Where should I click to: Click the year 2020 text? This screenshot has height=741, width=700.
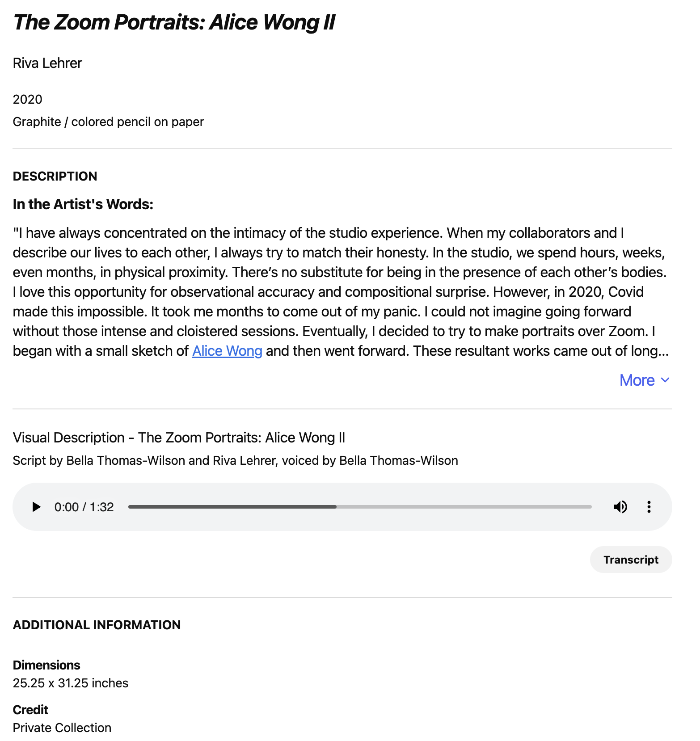(28, 99)
